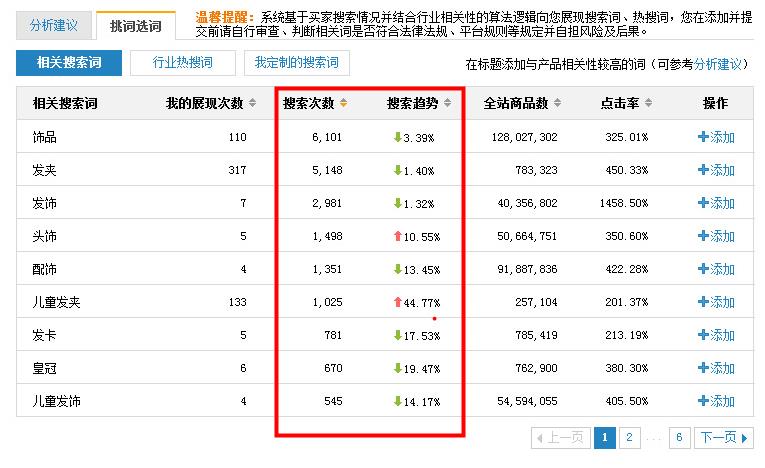Screen dimensions: 765x468
Task: Go to page 2 of results
Action: [x=628, y=437]
